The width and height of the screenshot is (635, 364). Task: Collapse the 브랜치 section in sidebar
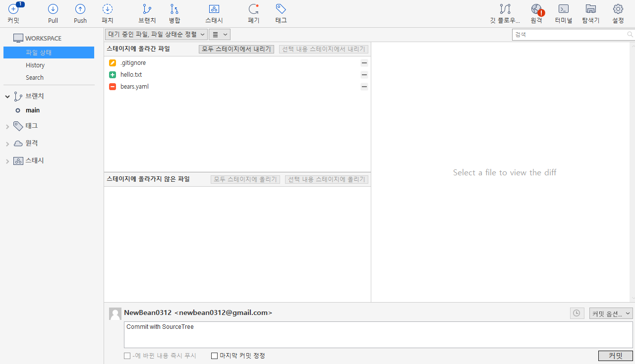[x=7, y=97]
